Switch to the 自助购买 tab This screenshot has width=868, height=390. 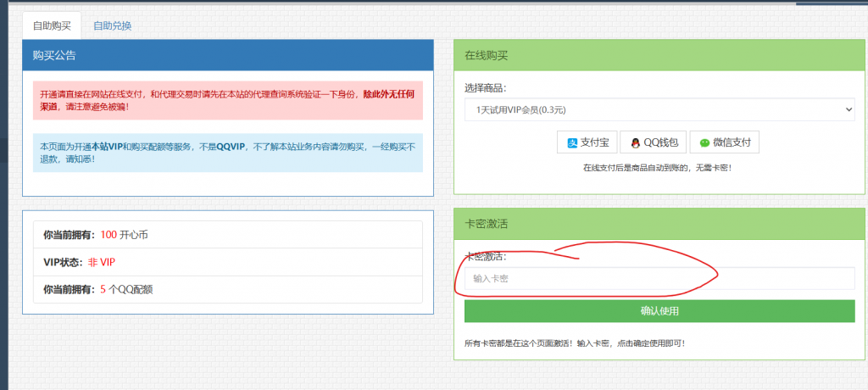[x=52, y=25]
